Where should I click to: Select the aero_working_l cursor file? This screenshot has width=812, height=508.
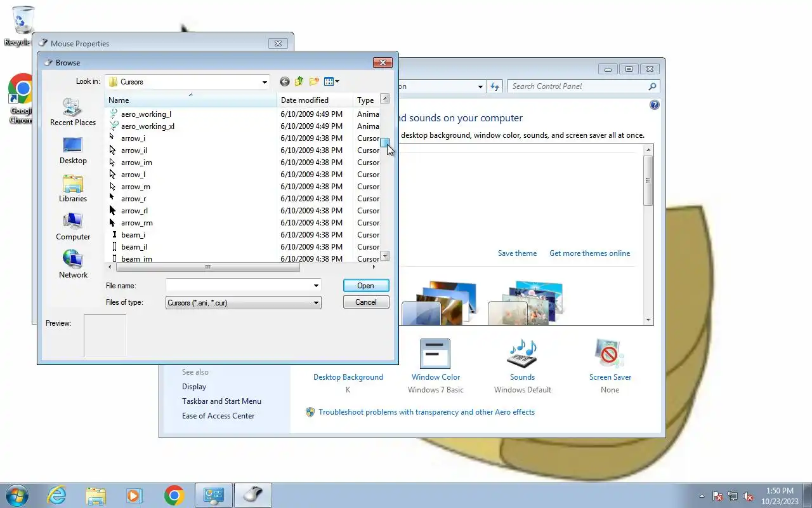(x=146, y=114)
